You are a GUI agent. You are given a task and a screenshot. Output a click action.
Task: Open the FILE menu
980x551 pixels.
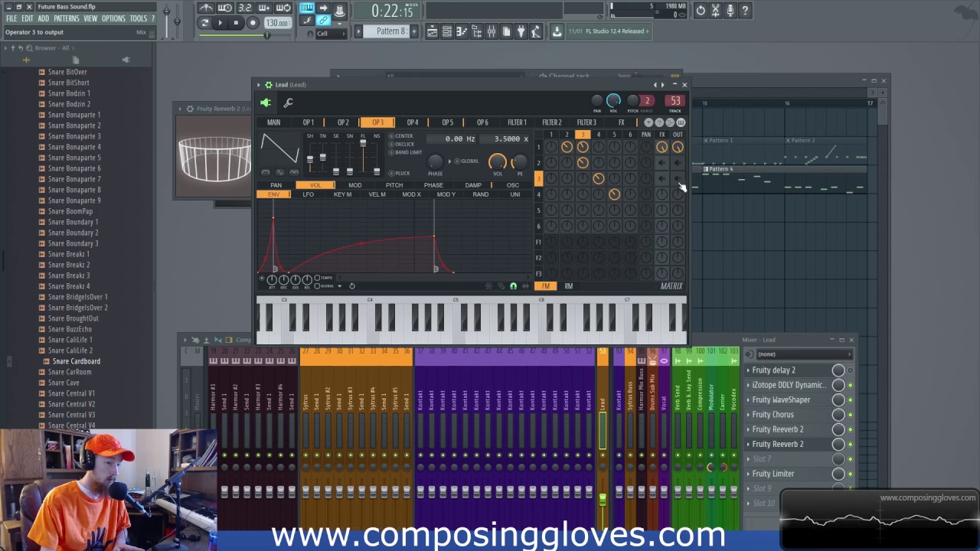tap(11, 18)
